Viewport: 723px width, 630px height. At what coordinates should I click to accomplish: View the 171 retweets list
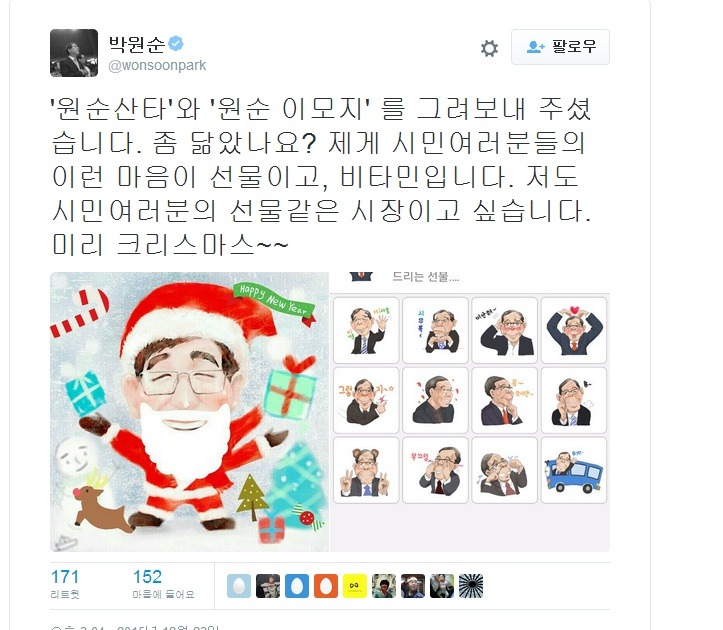click(x=65, y=582)
